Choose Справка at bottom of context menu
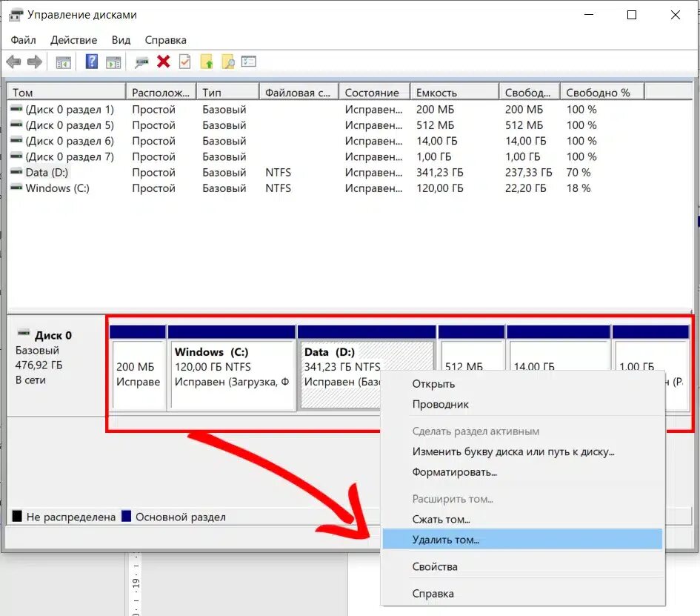 523,594
